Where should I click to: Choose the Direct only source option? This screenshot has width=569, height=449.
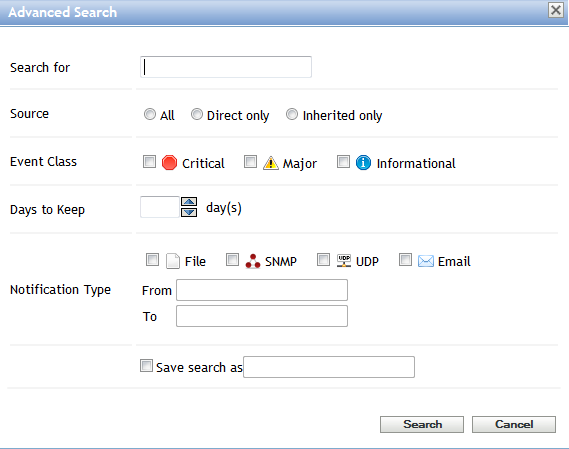point(197,114)
